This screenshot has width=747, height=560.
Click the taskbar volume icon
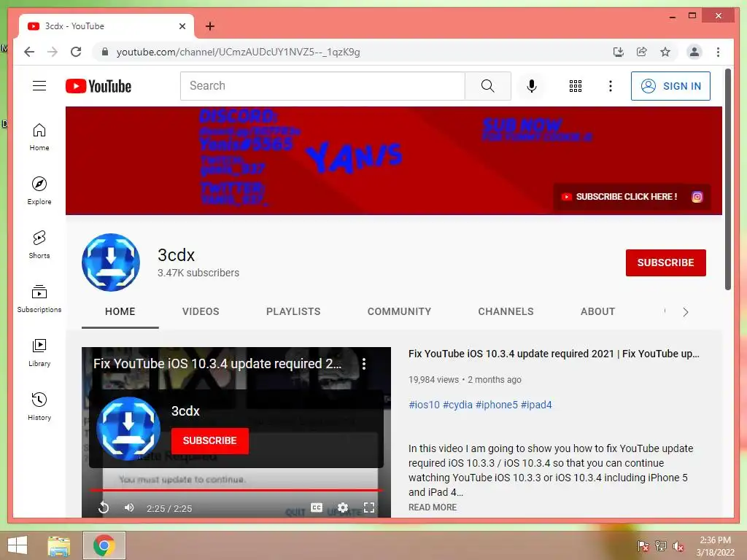[678, 546]
